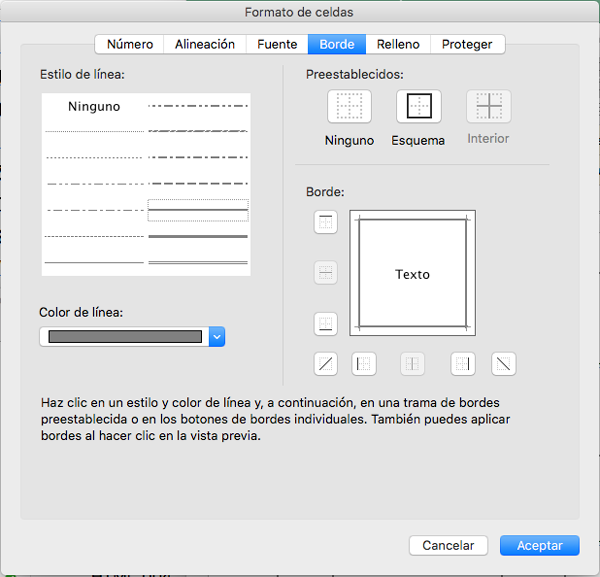This screenshot has height=577, width=600.
Task: Toggle the diagonal up border button
Action: tap(326, 364)
